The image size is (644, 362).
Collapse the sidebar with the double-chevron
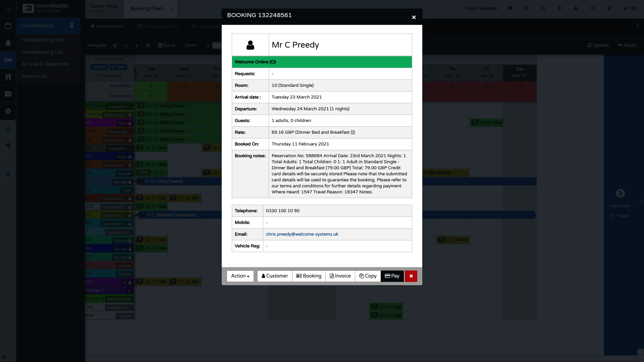8,9
